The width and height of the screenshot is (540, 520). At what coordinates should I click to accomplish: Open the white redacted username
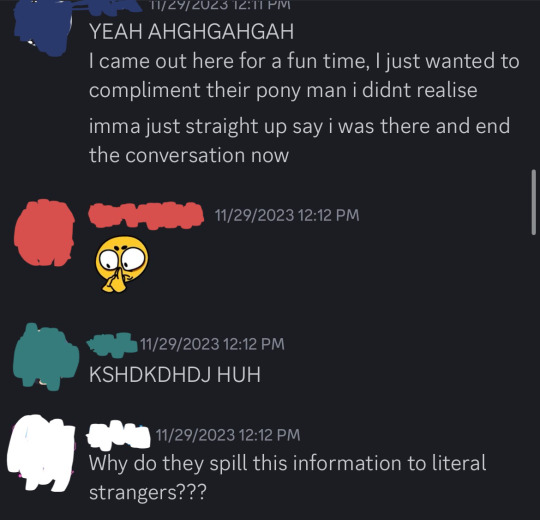click(118, 436)
